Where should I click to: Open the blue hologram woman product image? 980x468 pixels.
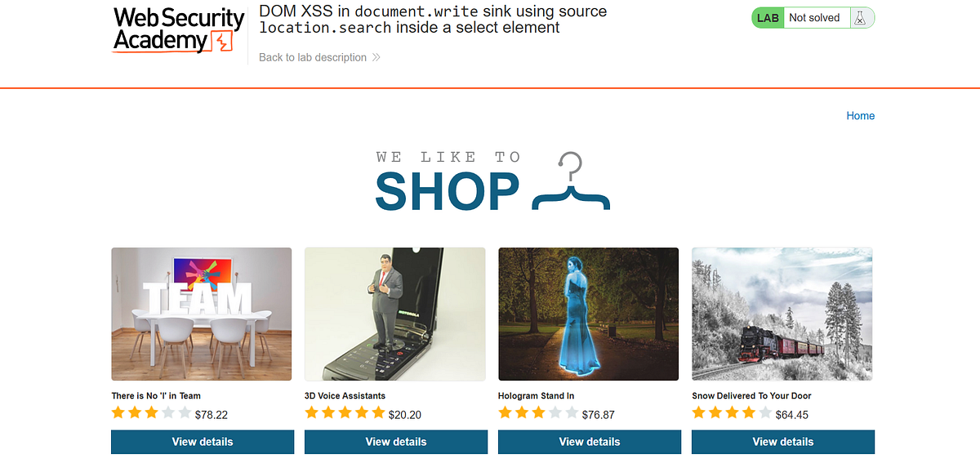[589, 314]
